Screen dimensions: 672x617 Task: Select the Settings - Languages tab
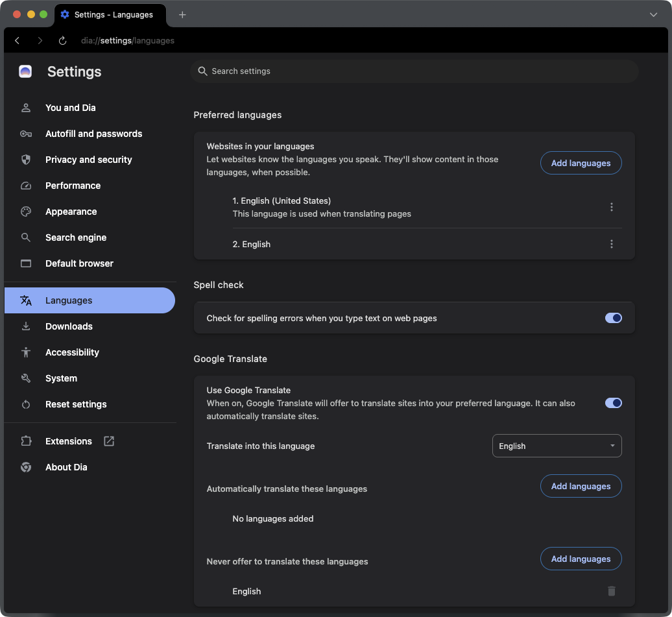[x=110, y=14]
